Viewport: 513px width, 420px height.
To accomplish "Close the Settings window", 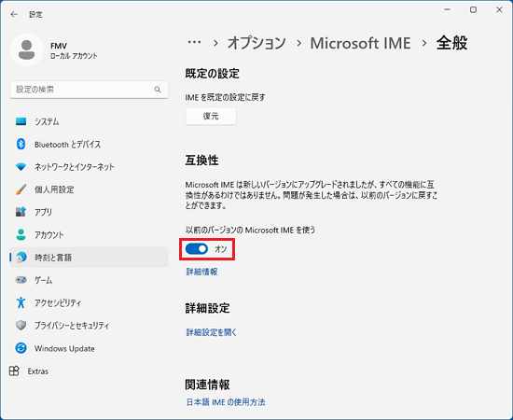I will [x=499, y=10].
